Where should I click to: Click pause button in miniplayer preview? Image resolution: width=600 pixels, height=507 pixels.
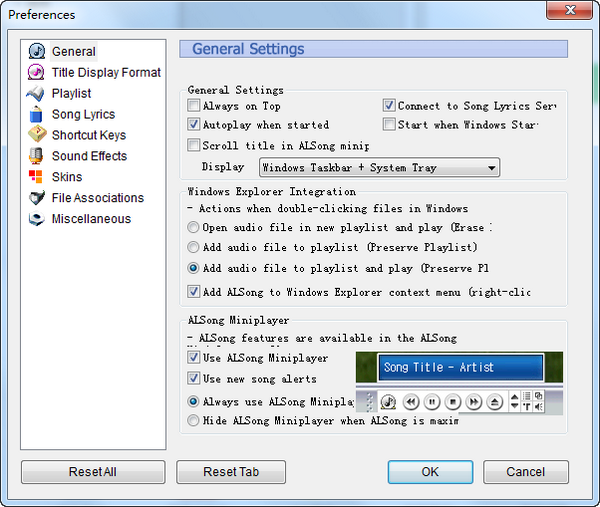click(431, 402)
